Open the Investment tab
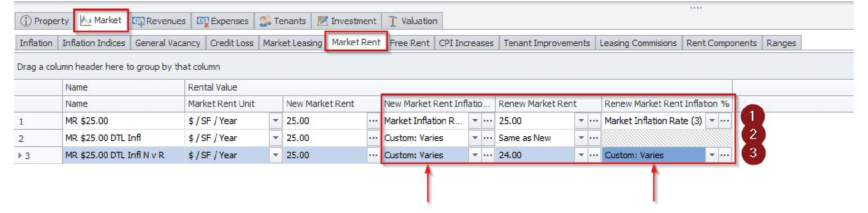The image size is (868, 213). (347, 21)
